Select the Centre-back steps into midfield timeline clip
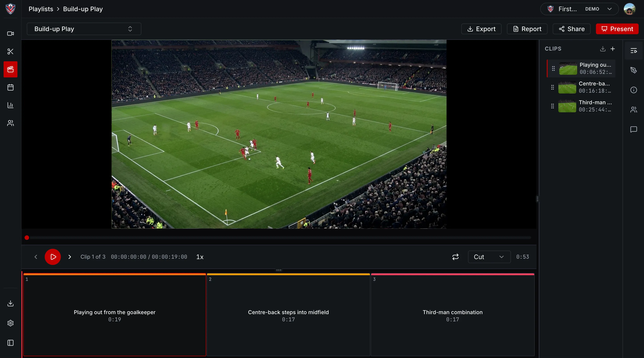Viewport: 644px width, 358px height. coord(288,315)
